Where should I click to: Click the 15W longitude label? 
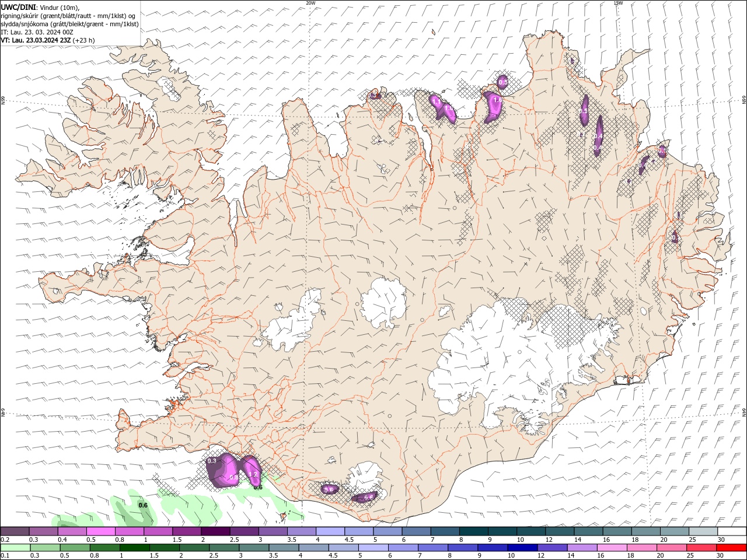coord(618,3)
